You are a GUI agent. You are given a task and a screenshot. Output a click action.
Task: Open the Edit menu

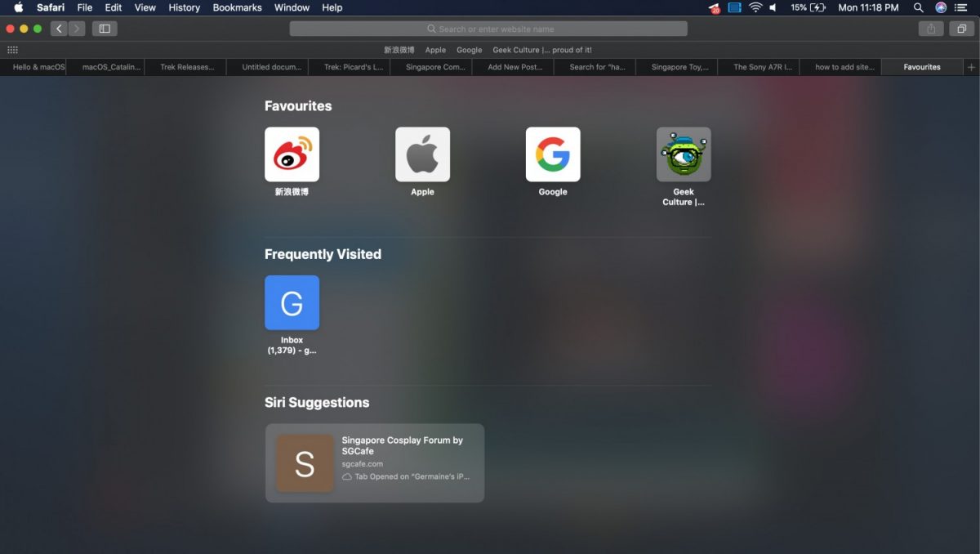(114, 7)
